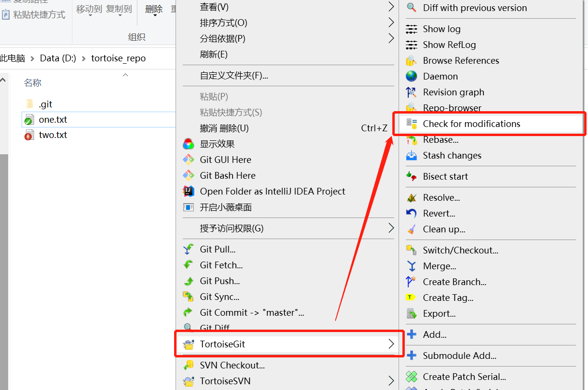The image size is (588, 390).
Task: Click the Git Fetch icon
Action: point(188,265)
